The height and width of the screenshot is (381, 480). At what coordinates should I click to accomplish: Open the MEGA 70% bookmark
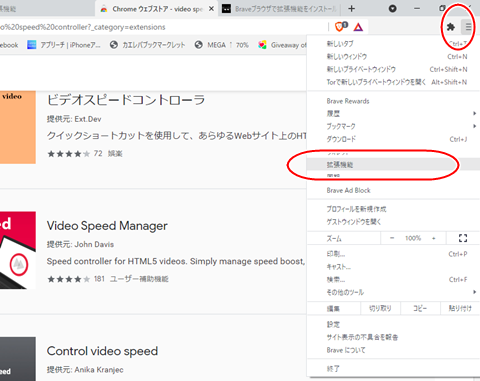point(222,45)
